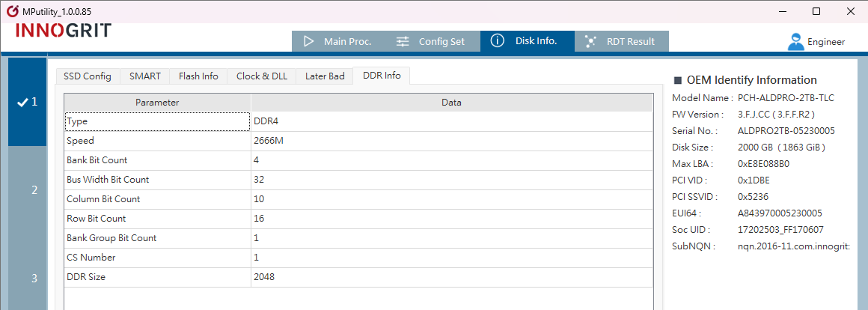Switch to the SMART tab
868x310 pixels.
point(144,76)
